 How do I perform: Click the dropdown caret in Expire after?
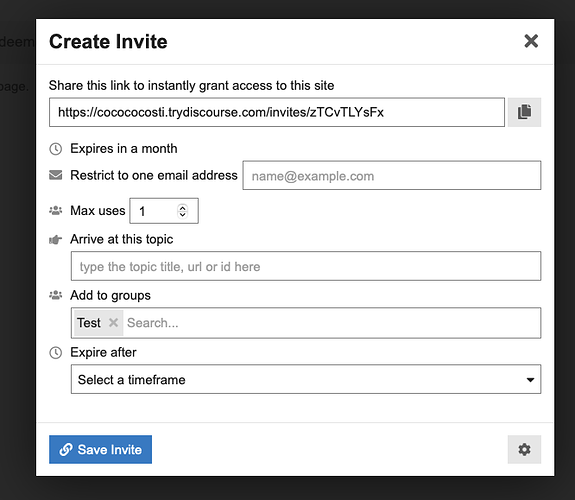[530, 380]
